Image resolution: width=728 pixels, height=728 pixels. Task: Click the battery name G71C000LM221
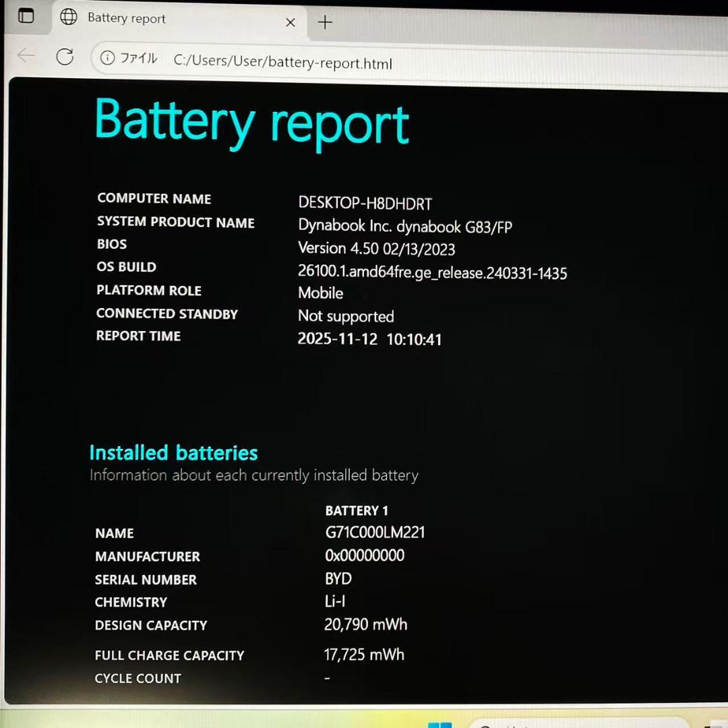click(375, 533)
